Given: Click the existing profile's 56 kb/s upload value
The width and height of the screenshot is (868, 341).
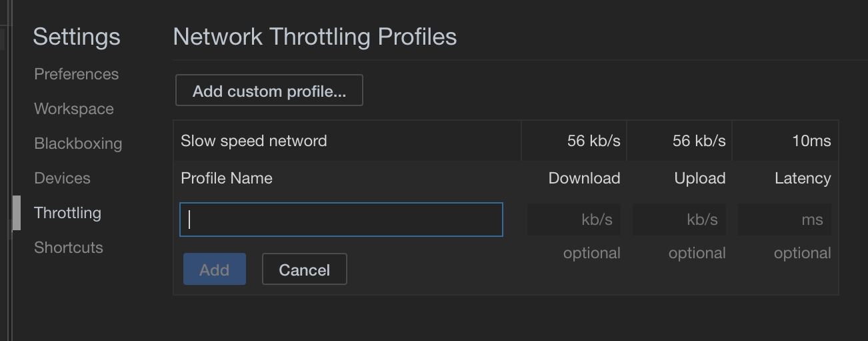Looking at the screenshot, I should click(699, 141).
